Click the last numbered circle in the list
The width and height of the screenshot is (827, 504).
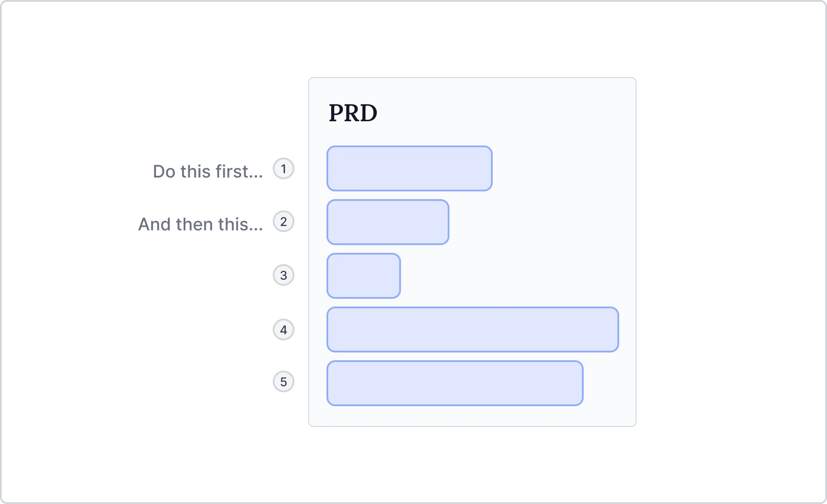coord(284,381)
